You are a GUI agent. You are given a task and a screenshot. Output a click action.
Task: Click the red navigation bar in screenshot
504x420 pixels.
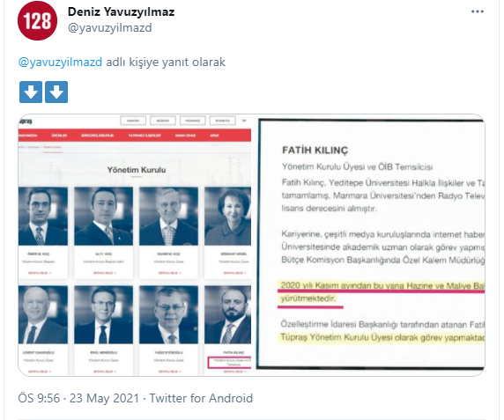tap(135, 136)
